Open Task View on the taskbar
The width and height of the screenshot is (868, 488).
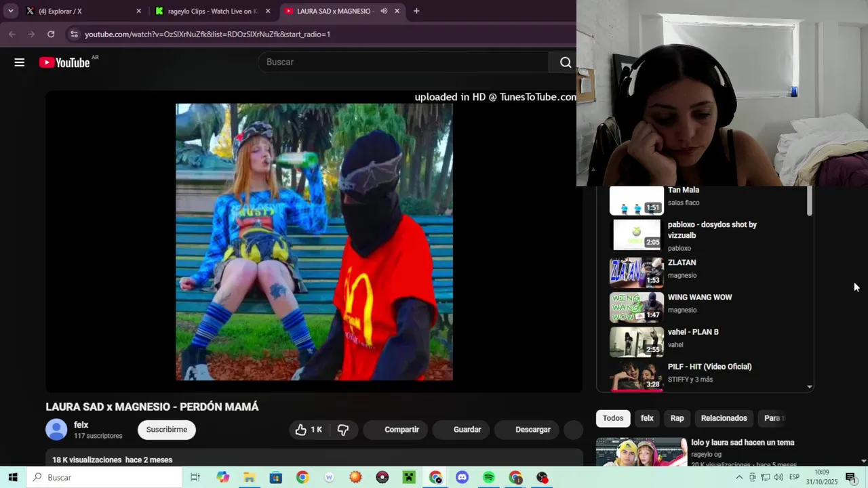pos(195,477)
